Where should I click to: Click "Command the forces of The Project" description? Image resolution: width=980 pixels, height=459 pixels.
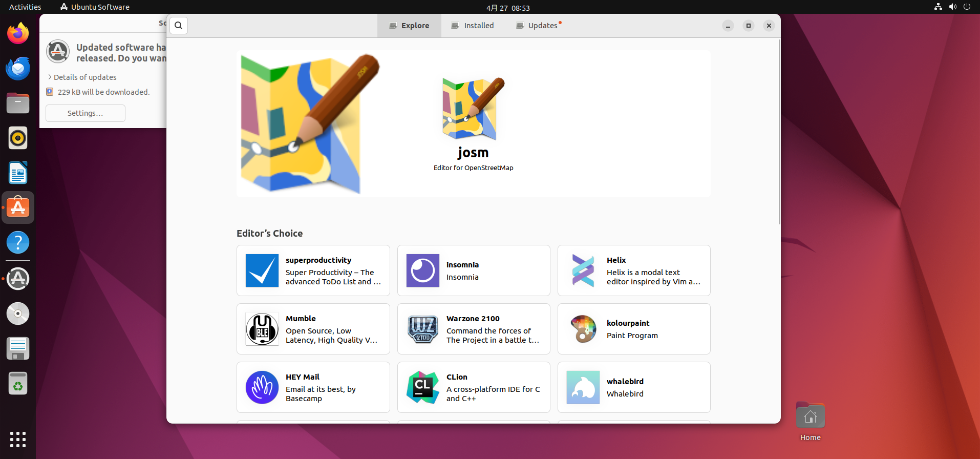(493, 336)
